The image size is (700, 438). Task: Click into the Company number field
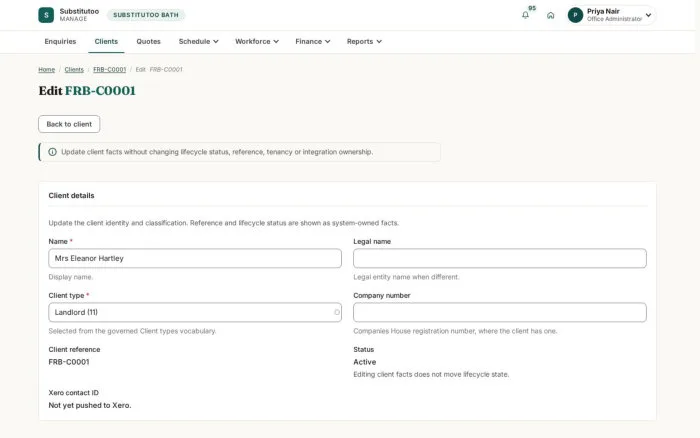(500, 312)
